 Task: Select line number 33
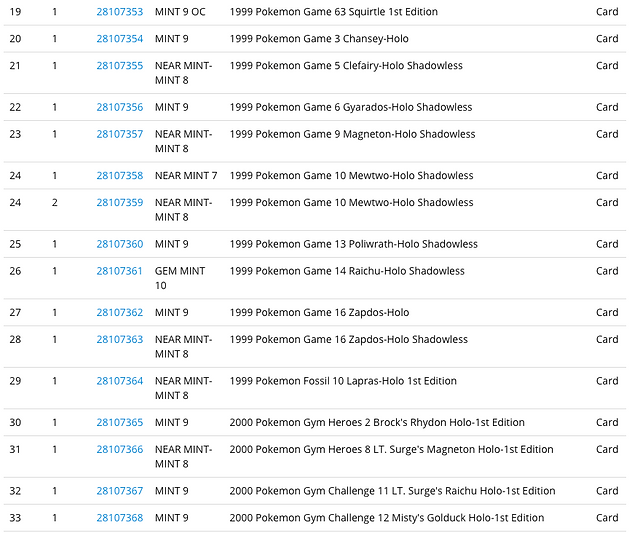coord(15,518)
